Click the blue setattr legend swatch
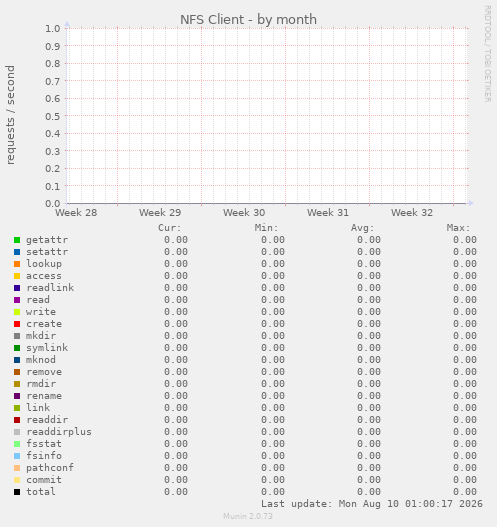The image size is (497, 527). coord(17,252)
